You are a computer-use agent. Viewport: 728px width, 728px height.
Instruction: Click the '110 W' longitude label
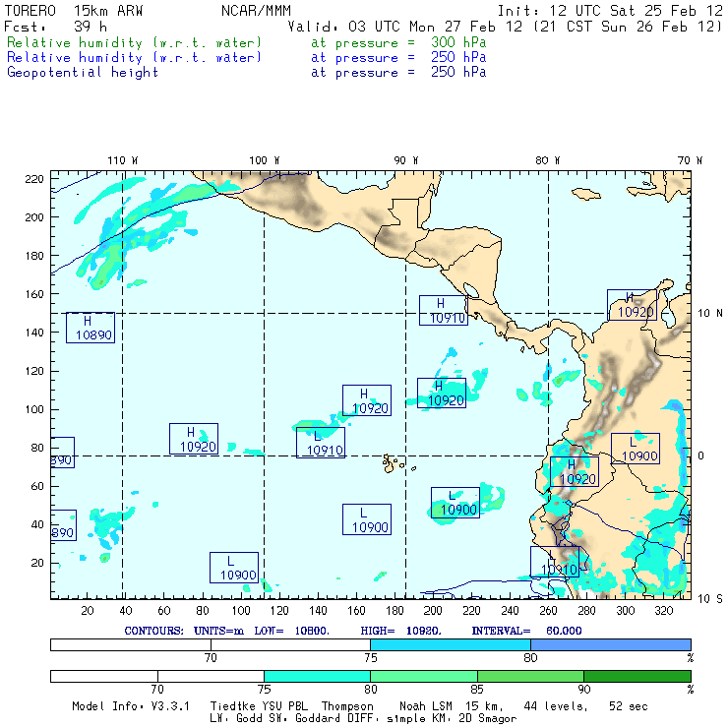[123, 160]
